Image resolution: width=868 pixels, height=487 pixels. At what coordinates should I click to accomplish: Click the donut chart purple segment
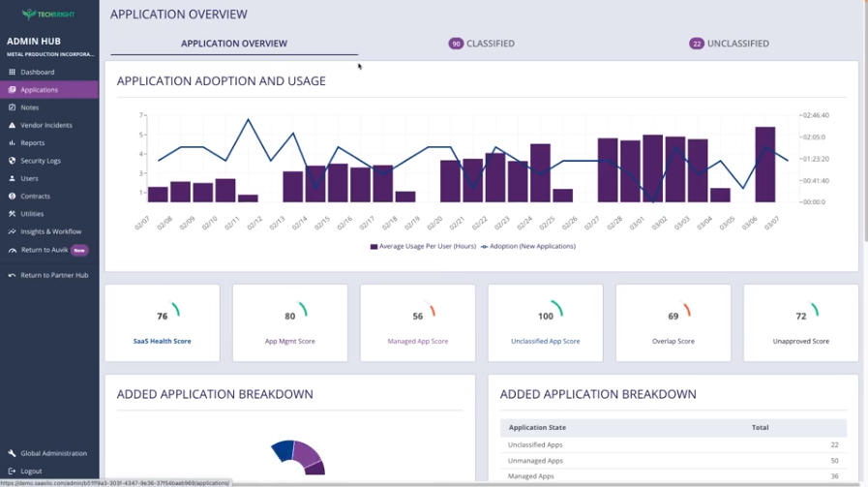click(307, 454)
